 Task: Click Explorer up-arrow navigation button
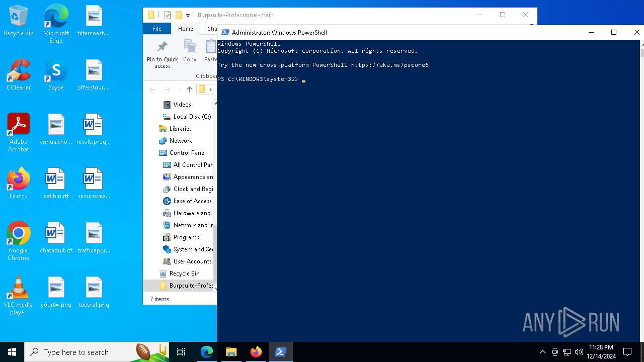coord(189,89)
